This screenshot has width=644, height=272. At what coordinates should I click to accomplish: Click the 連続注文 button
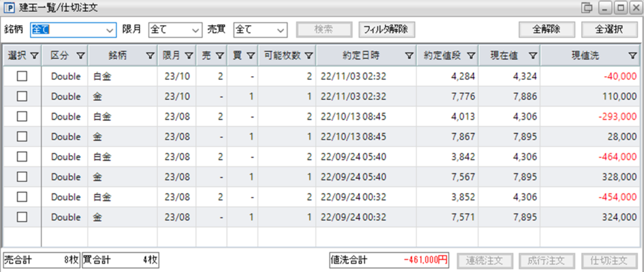coord(485,261)
